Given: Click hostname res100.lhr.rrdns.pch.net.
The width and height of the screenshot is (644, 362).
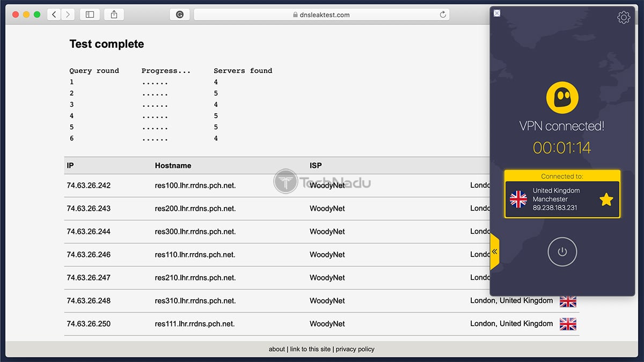Looking at the screenshot, I should coord(195,186).
